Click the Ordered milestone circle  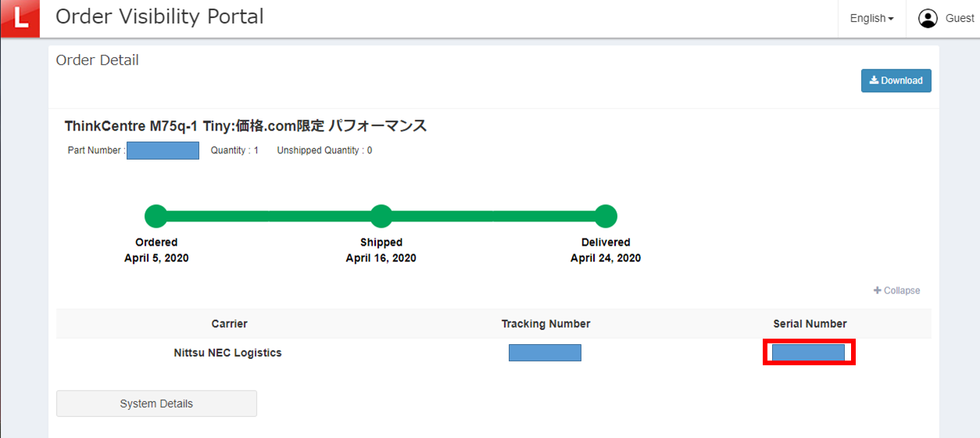(x=156, y=216)
